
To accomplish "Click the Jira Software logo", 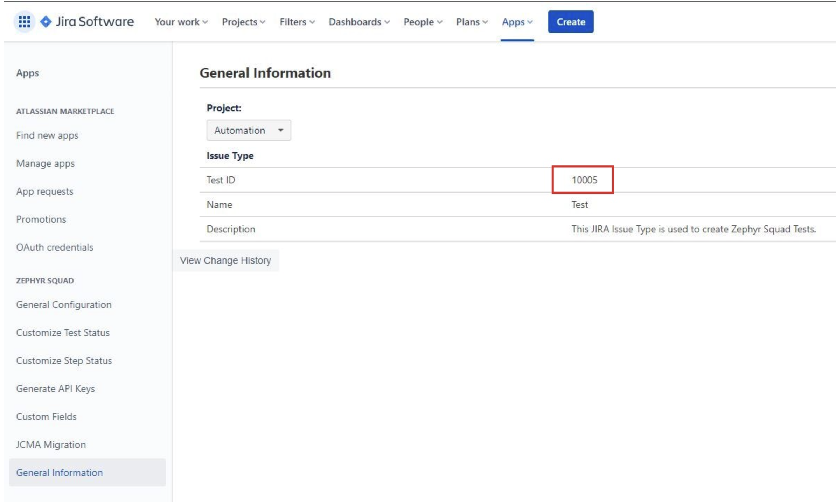I will pyautogui.click(x=86, y=22).
